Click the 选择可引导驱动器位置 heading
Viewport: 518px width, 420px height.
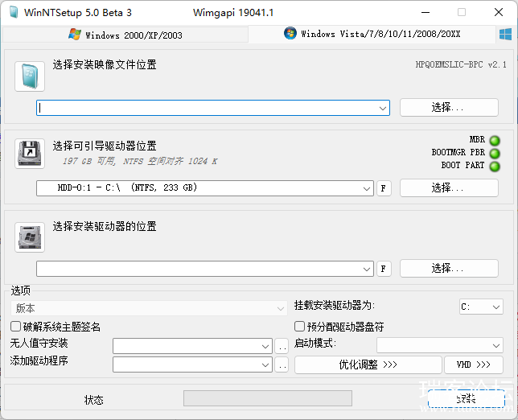pyautogui.click(x=105, y=146)
